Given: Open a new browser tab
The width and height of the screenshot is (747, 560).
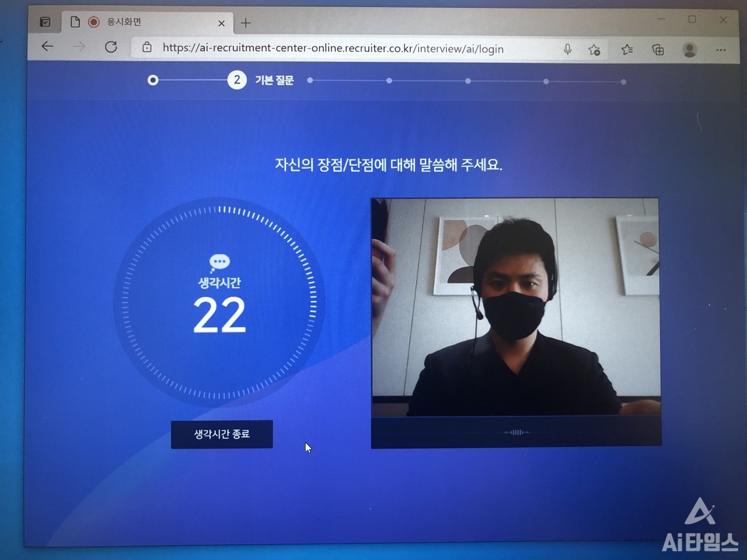Looking at the screenshot, I should (x=245, y=23).
